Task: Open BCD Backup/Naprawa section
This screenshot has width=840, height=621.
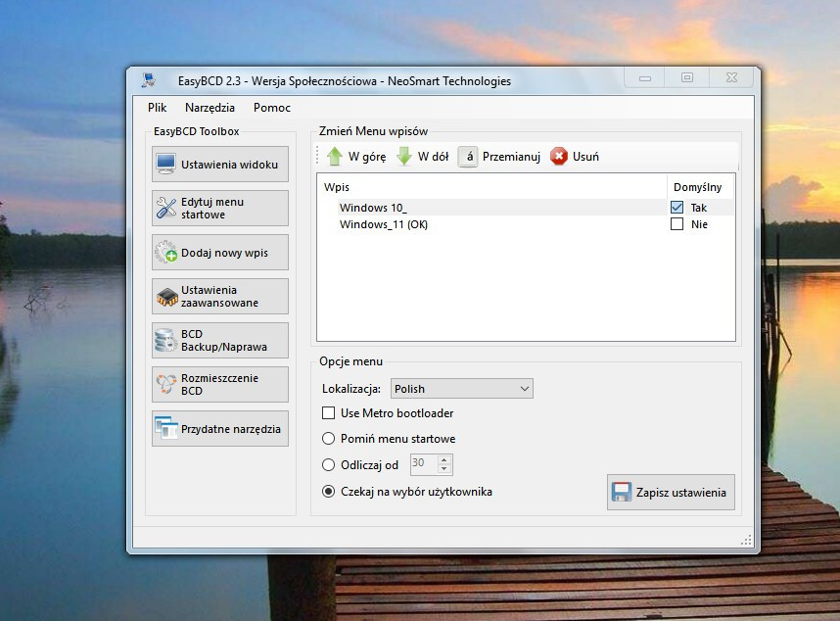Action: pyautogui.click(x=219, y=340)
